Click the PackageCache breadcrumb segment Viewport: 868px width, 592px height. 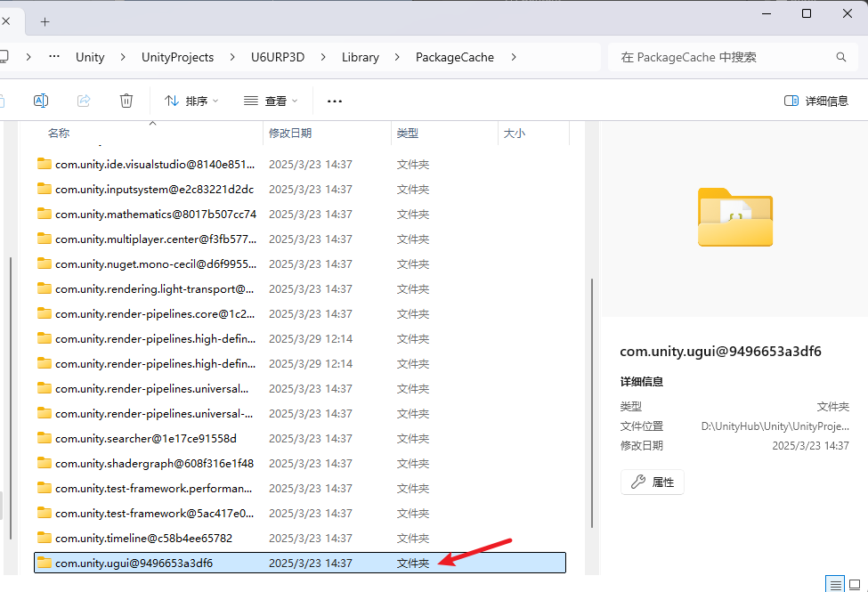click(x=455, y=57)
